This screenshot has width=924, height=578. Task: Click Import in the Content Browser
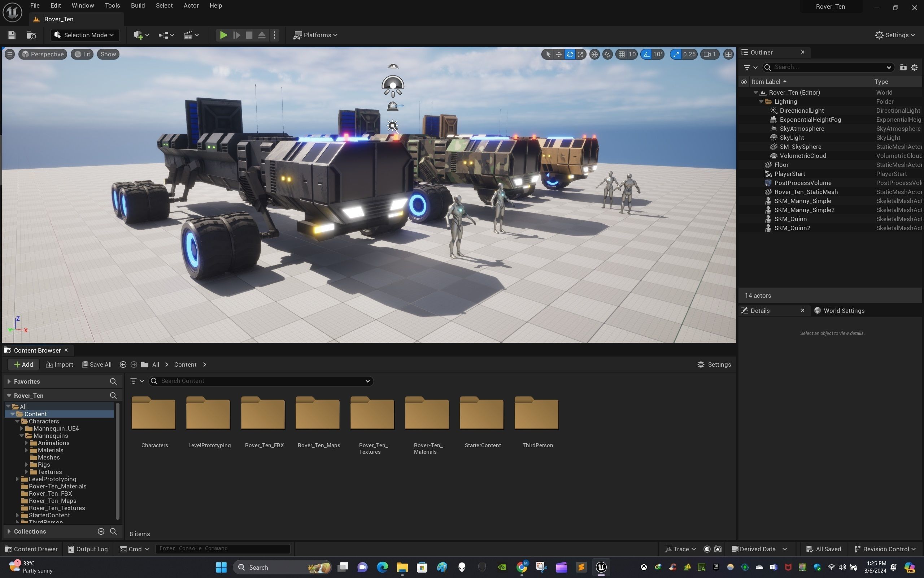coord(59,365)
